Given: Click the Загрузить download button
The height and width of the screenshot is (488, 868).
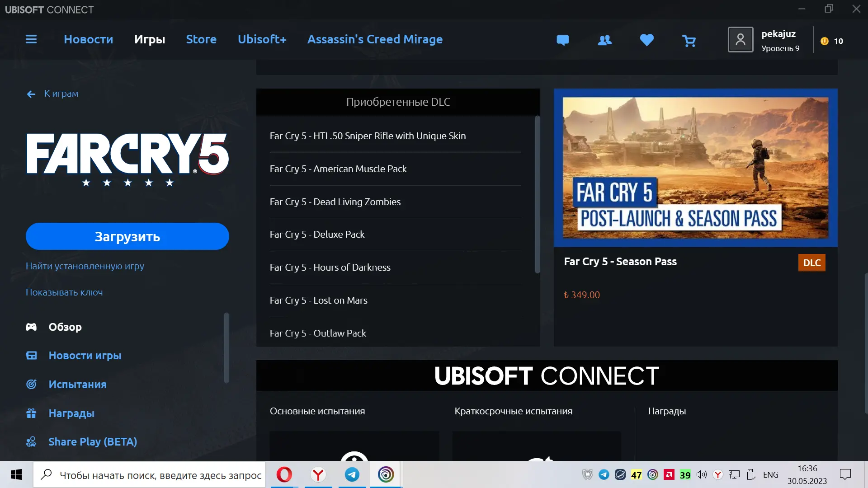Looking at the screenshot, I should (x=127, y=236).
